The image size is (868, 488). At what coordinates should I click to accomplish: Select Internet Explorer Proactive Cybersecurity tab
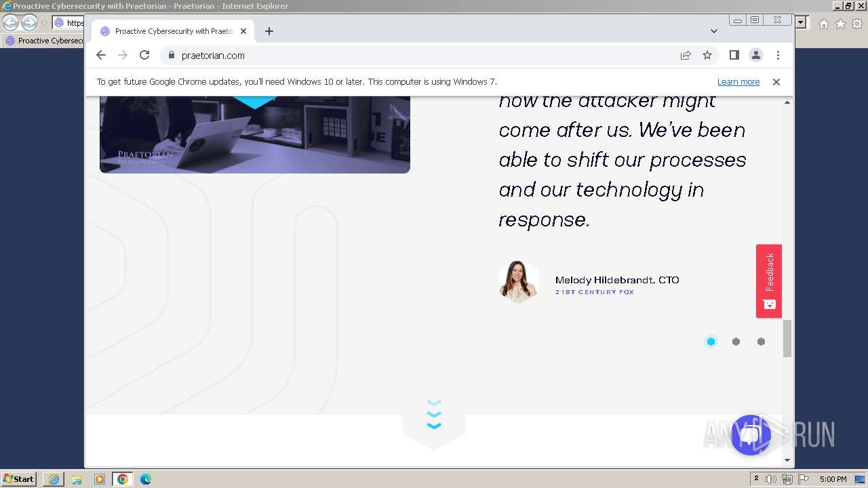coord(44,41)
